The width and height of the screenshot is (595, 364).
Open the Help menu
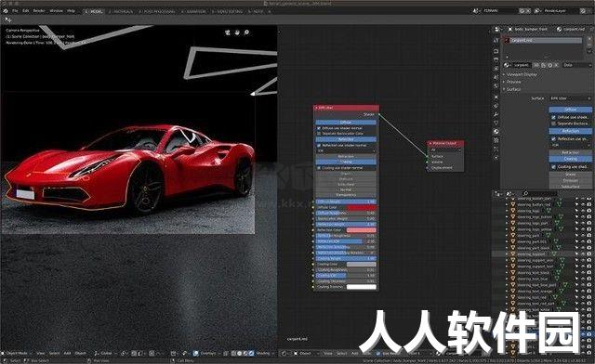[71, 11]
